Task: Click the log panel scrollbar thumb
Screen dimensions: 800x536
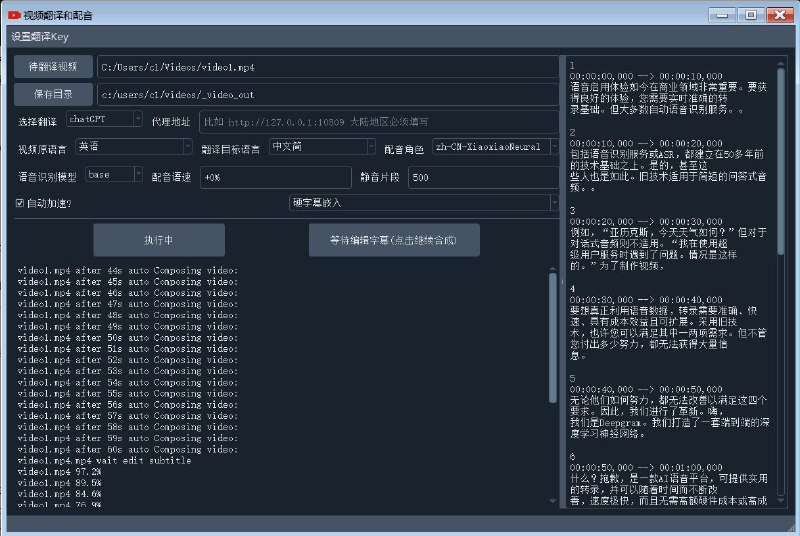Action: 553,338
